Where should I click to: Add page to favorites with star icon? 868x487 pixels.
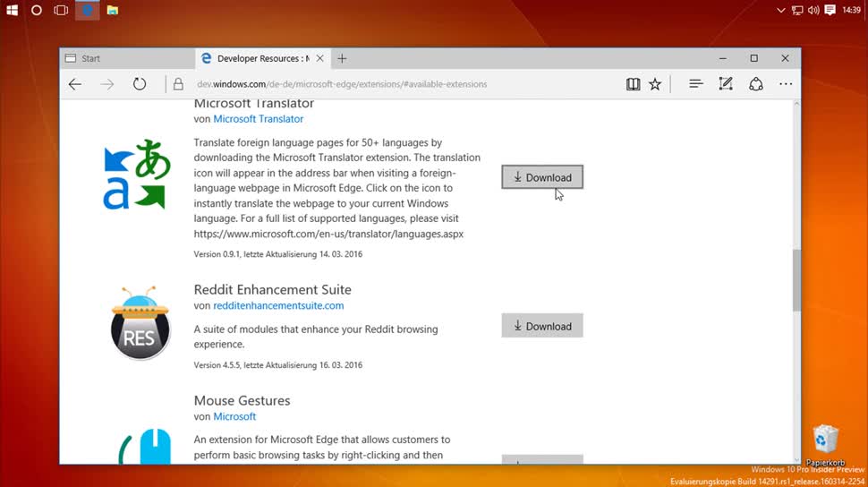pos(655,84)
